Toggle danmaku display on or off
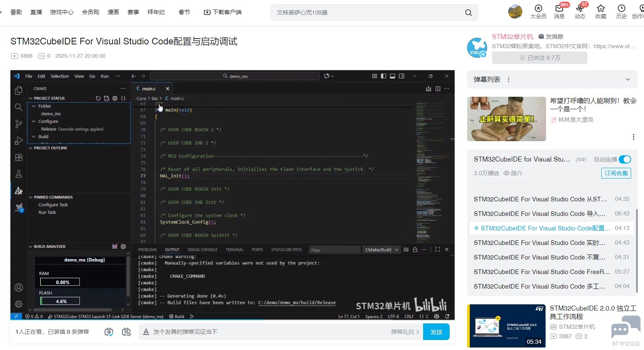 (109, 332)
